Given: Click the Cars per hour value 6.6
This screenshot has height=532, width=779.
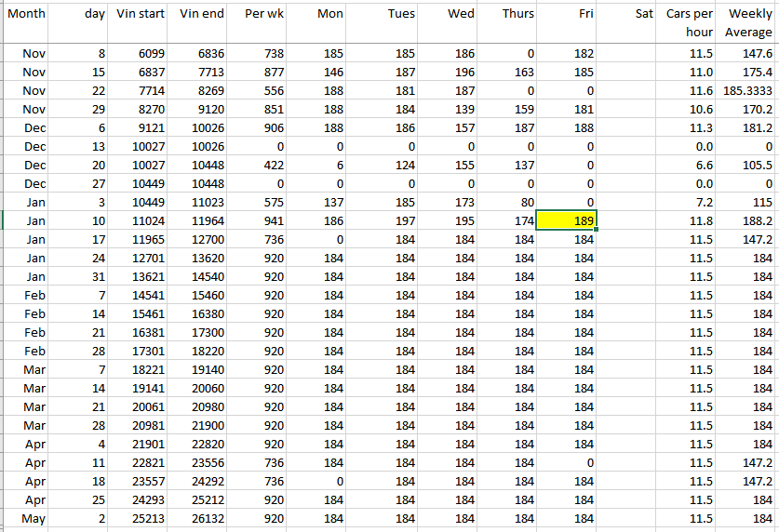Looking at the screenshot, I should 689,165.
